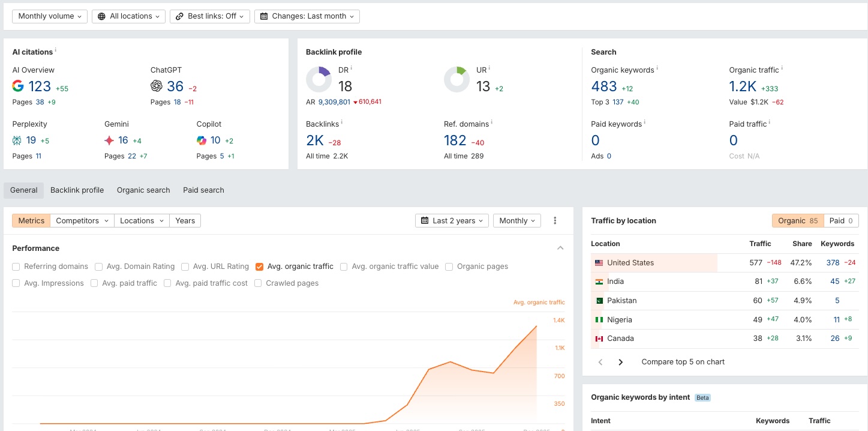
Task: Open the Monthly volume dropdown
Action: pos(49,16)
